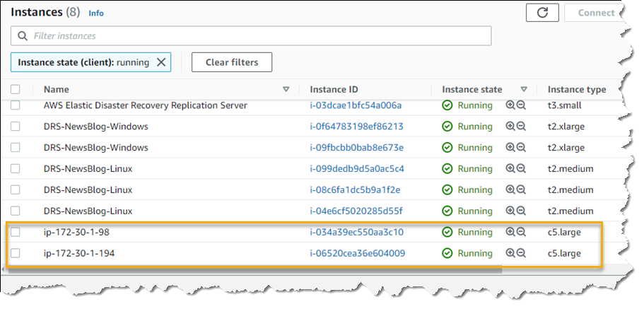Zoom out icon on i-09fbcbb0bab8e673e row
This screenshot has width=644, height=309.
521,147
